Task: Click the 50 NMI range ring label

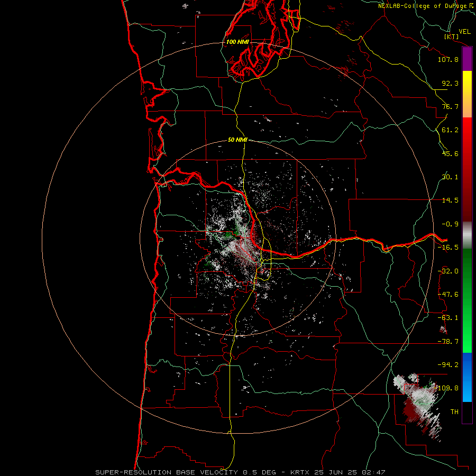Action: coord(237,140)
